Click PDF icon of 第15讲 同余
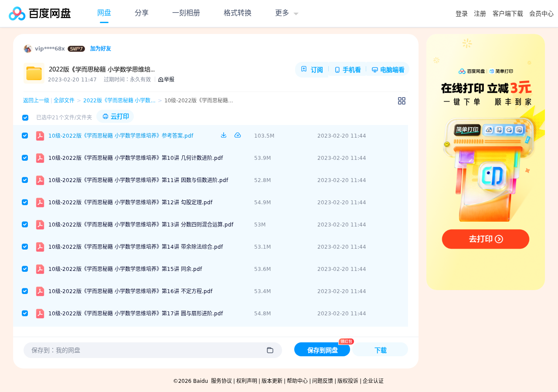Image resolution: width=558 pixels, height=392 pixels. click(x=40, y=269)
